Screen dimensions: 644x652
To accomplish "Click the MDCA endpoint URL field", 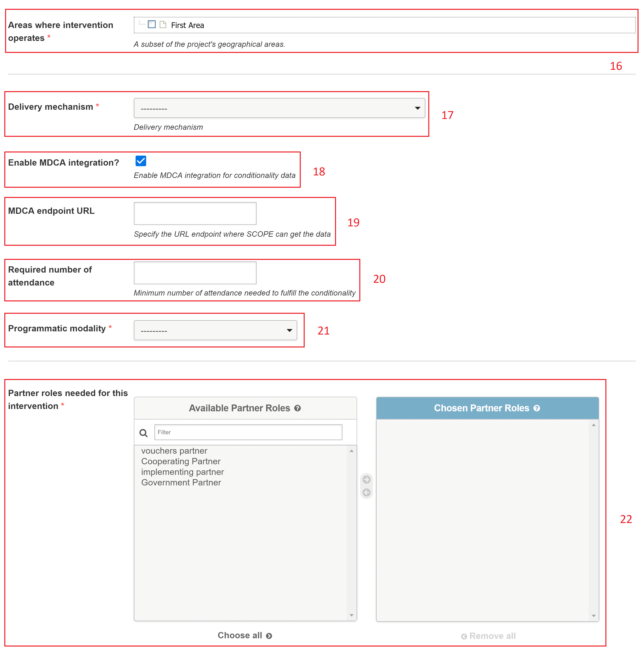I will 195,213.
